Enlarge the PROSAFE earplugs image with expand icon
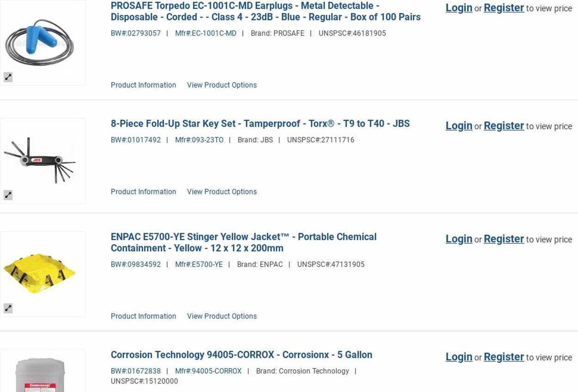The image size is (578, 392). pyautogui.click(x=8, y=77)
